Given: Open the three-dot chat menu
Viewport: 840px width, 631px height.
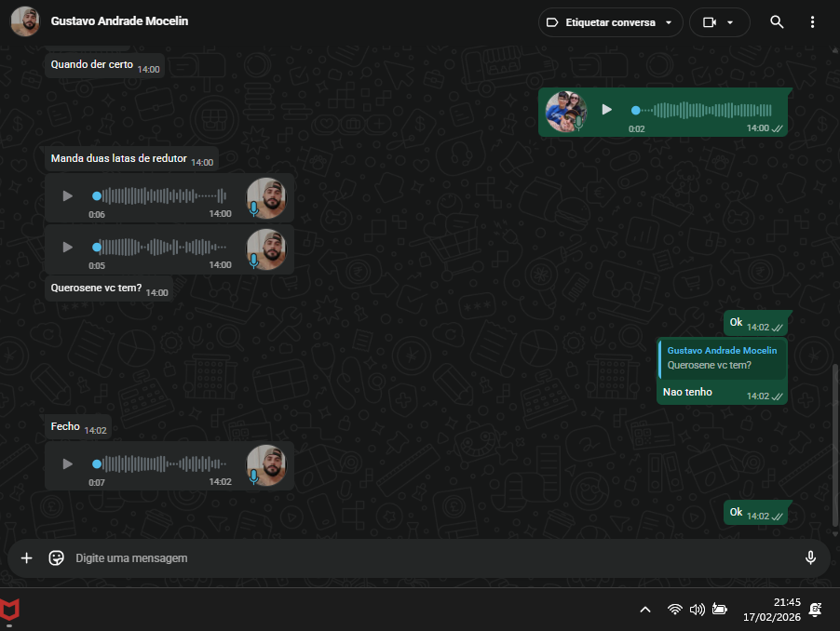Looking at the screenshot, I should point(813,22).
